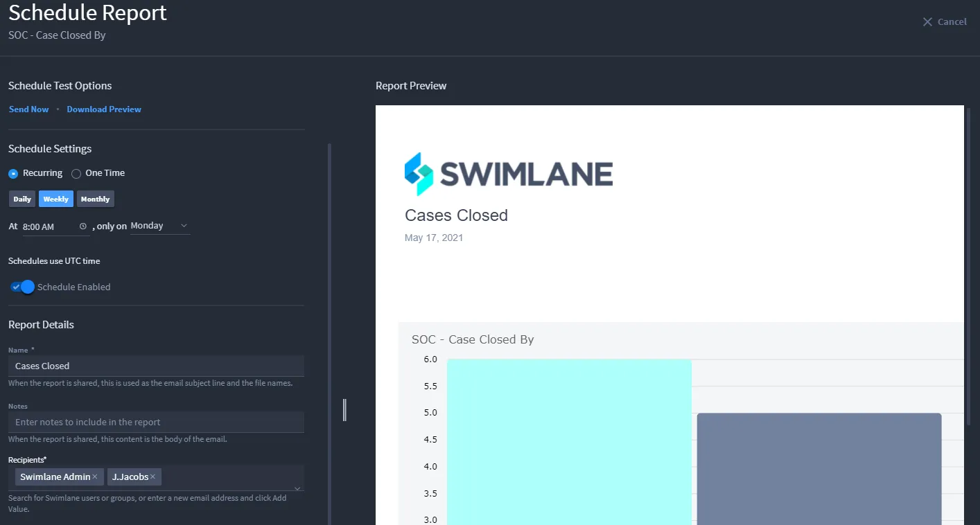Expand the Recipients dropdown arrow
The image size is (980, 525).
(x=297, y=488)
